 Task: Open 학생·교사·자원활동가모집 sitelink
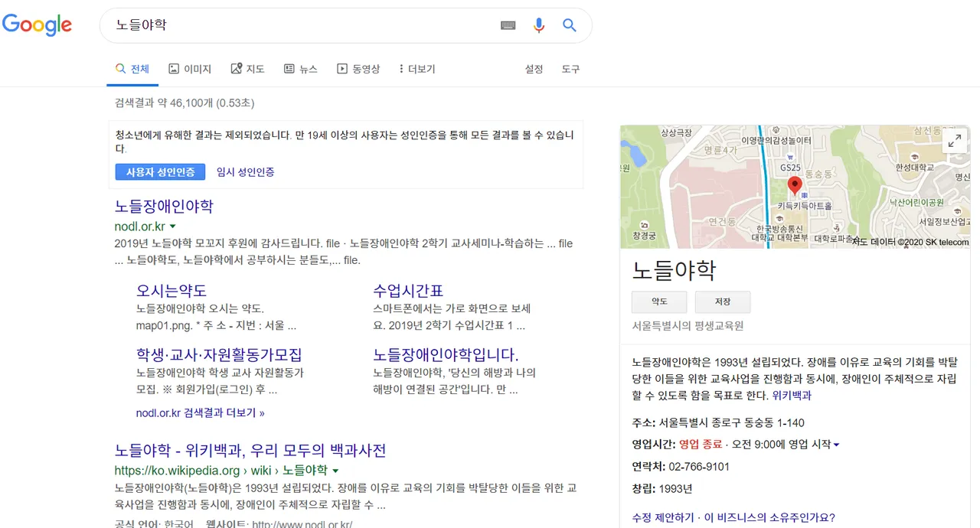point(219,355)
